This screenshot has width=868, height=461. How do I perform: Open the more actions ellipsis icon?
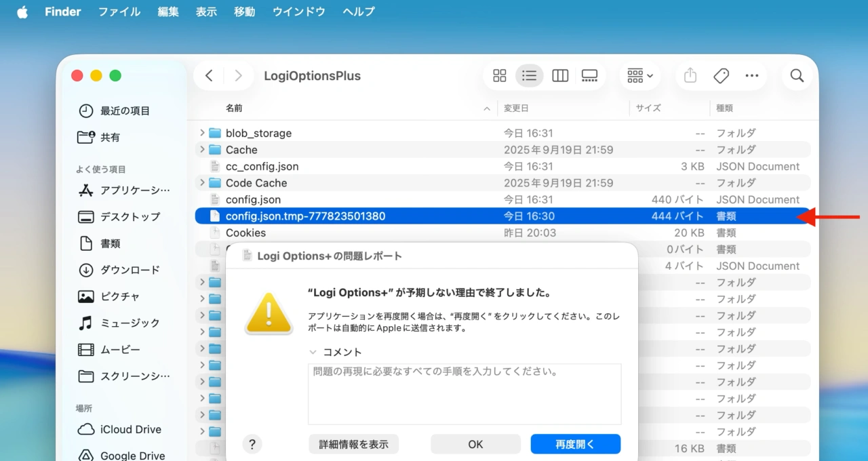click(x=751, y=75)
